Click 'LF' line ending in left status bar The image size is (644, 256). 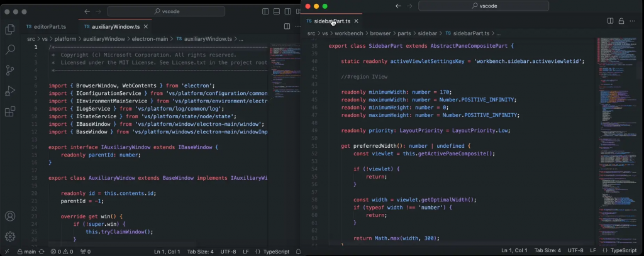(x=246, y=252)
